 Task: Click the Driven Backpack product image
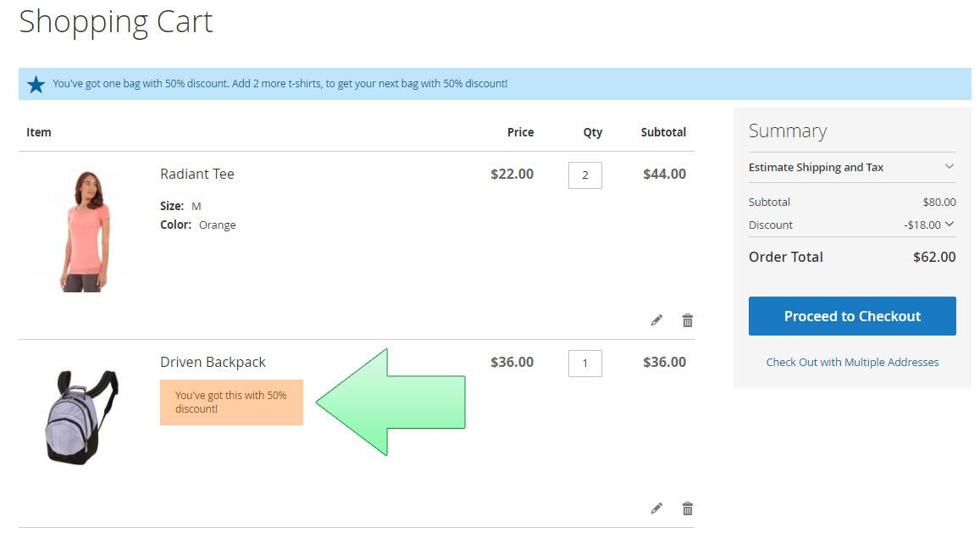point(81,417)
